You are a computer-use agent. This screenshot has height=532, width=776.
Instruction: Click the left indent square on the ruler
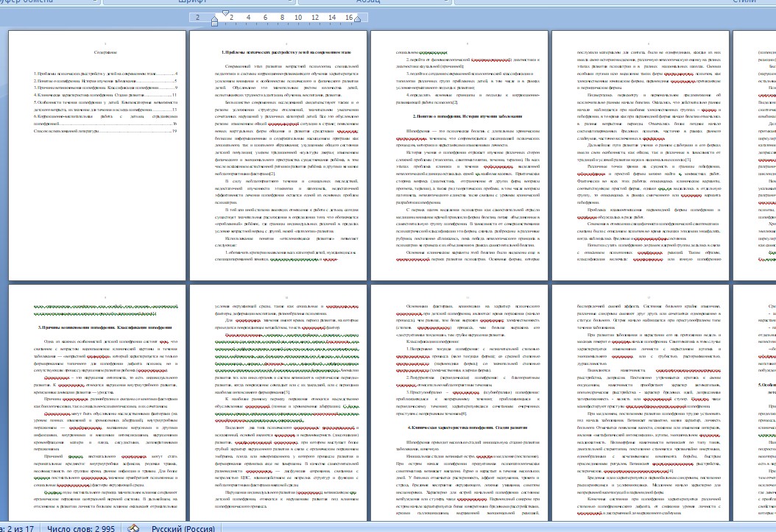(x=214, y=24)
